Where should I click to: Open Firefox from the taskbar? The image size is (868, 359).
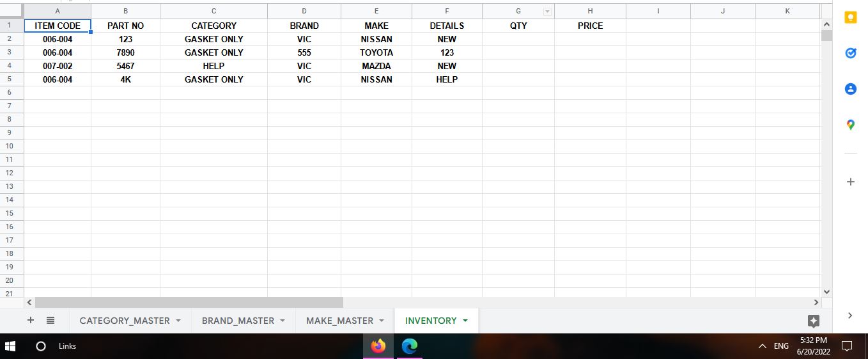pyautogui.click(x=378, y=346)
